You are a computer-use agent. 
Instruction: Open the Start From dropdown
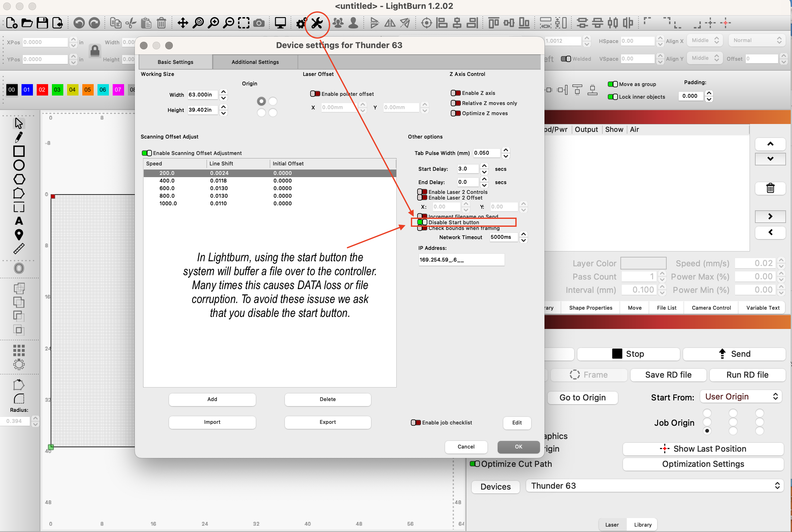741,397
